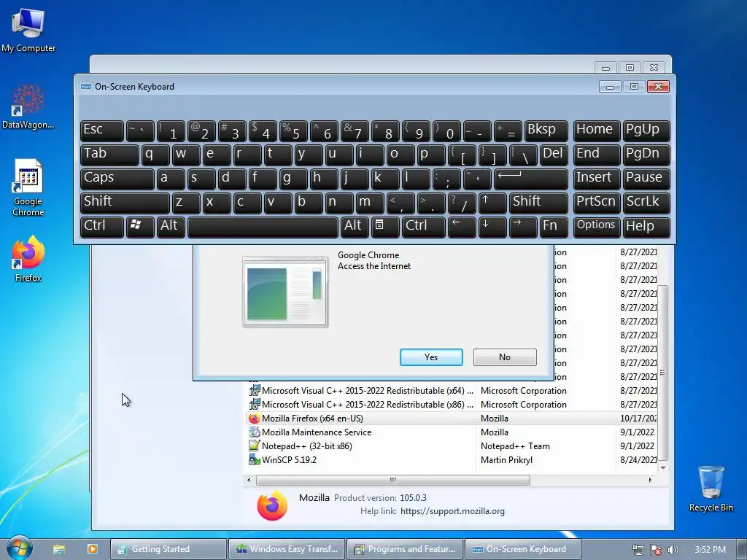Launch Firefox from the desktop

(28, 259)
